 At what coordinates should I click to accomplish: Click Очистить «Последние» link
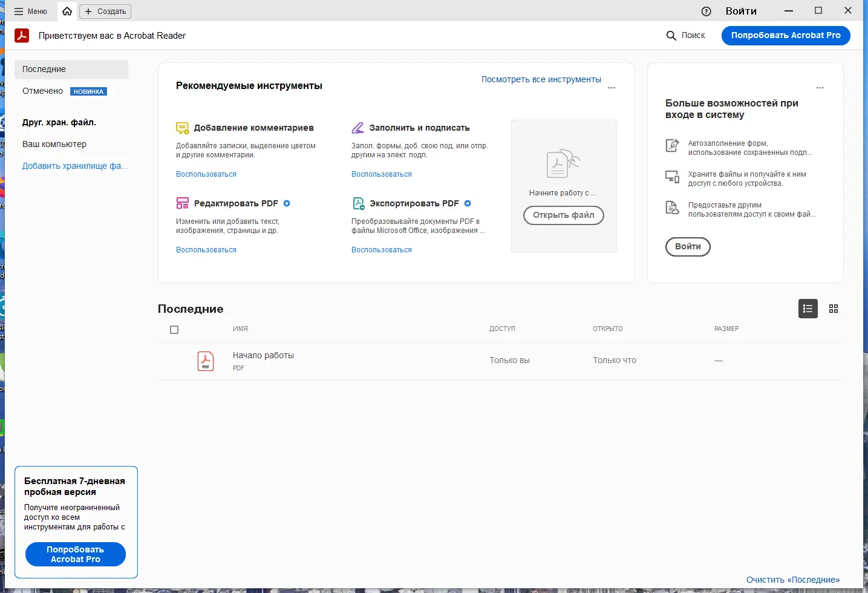click(x=793, y=580)
